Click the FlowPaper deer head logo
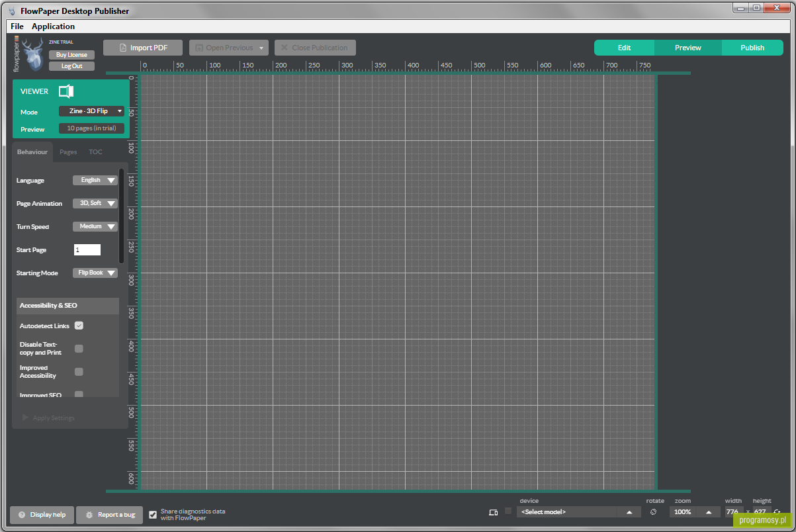Screen dimensions: 796x532 32,54
